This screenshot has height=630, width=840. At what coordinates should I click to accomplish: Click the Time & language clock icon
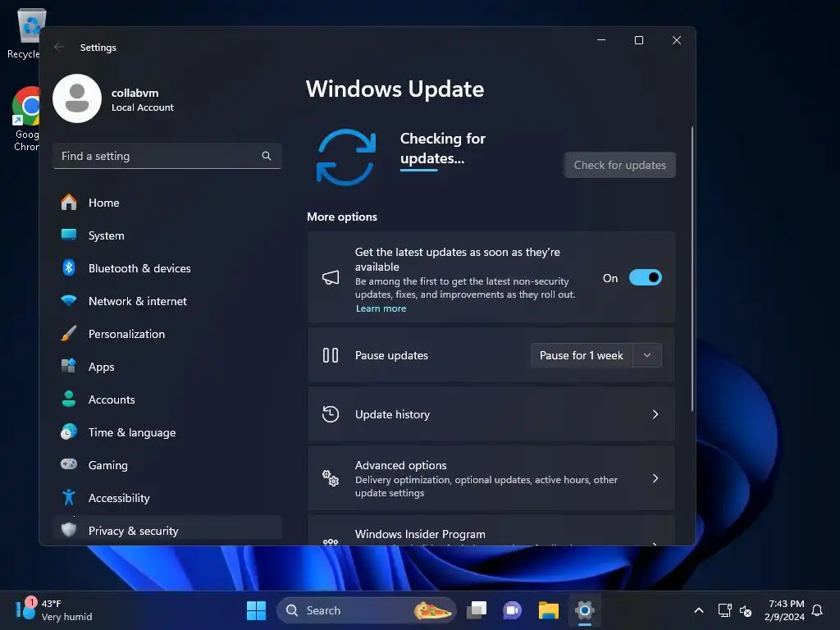click(x=69, y=431)
